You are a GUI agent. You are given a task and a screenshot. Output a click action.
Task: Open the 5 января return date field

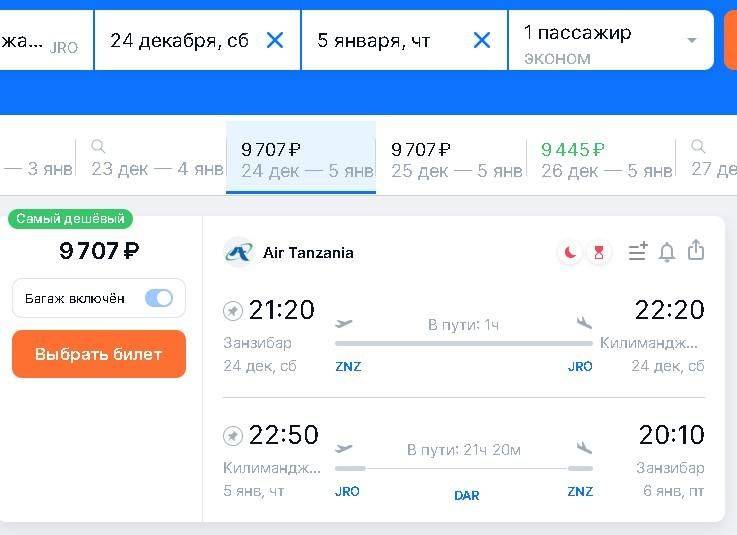(375, 40)
